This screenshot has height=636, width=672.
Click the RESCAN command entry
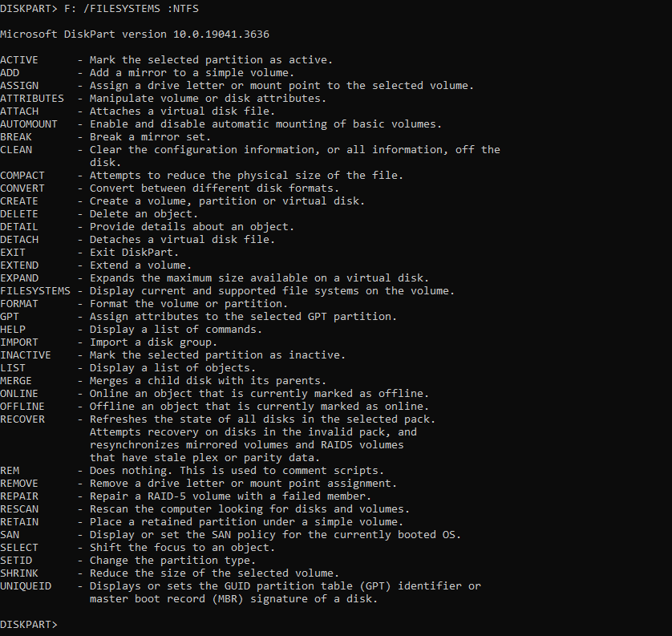tap(19, 509)
